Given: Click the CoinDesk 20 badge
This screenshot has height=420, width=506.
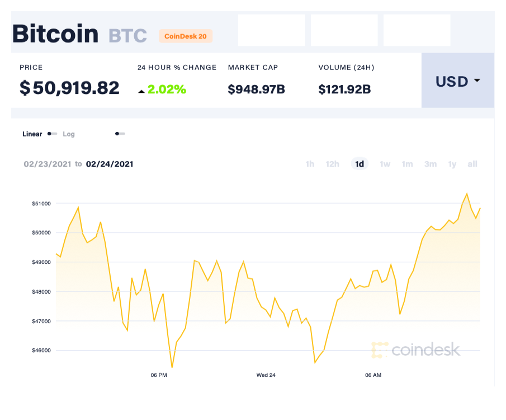Looking at the screenshot, I should coord(186,36).
